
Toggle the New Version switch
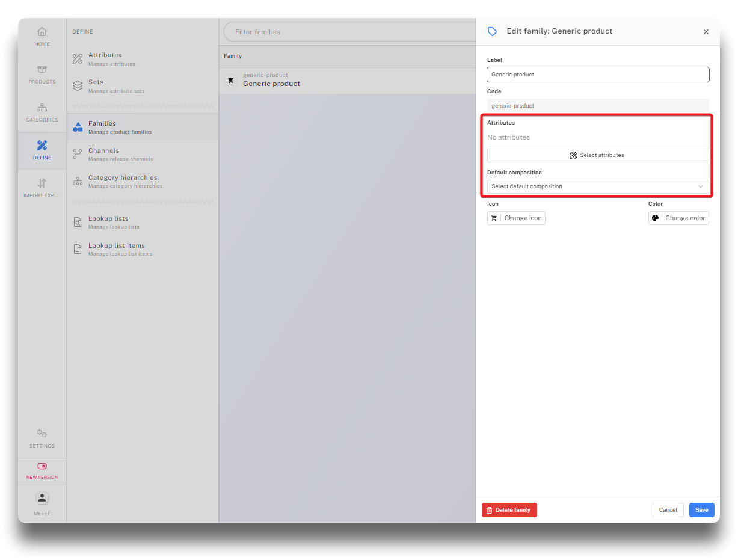tap(42, 466)
